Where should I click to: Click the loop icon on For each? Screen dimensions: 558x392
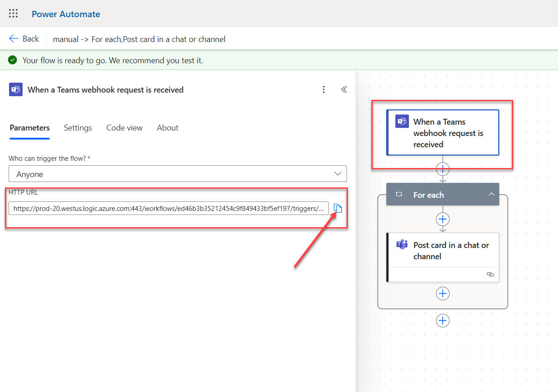[x=399, y=195]
